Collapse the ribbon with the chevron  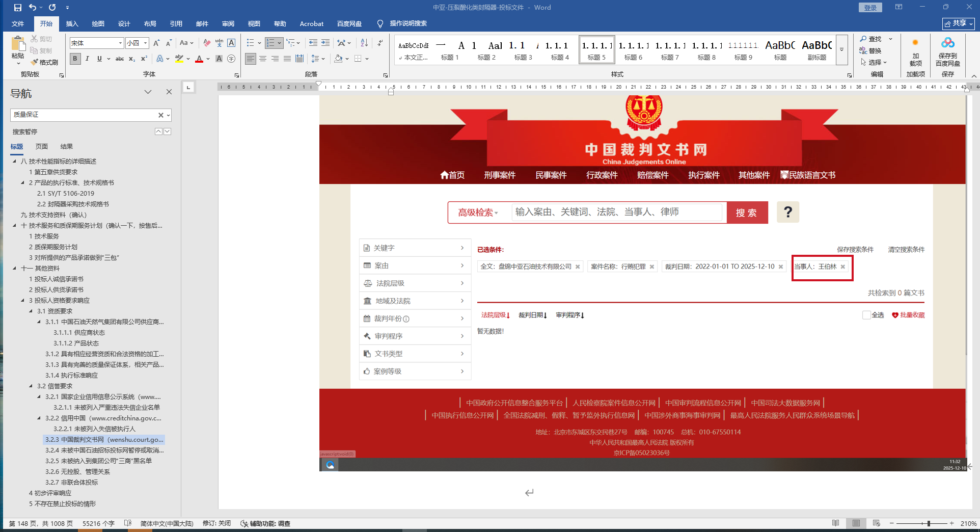[x=974, y=75]
